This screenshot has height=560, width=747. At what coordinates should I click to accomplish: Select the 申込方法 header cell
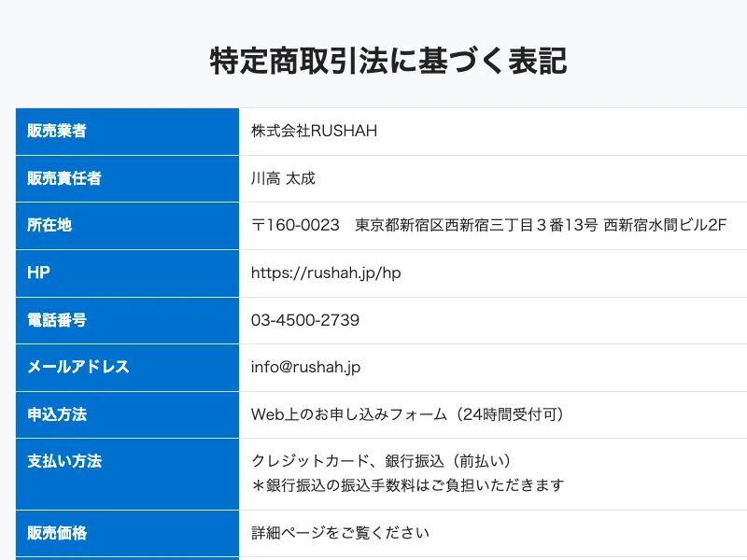[x=127, y=414]
